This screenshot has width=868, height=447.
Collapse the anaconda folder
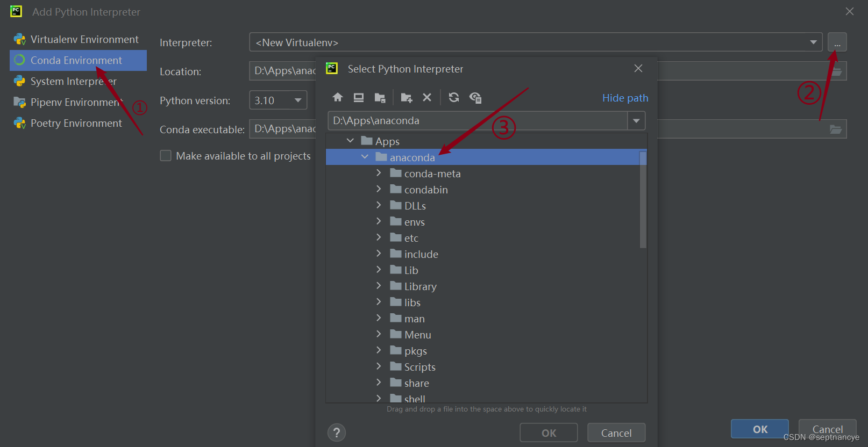coord(365,157)
